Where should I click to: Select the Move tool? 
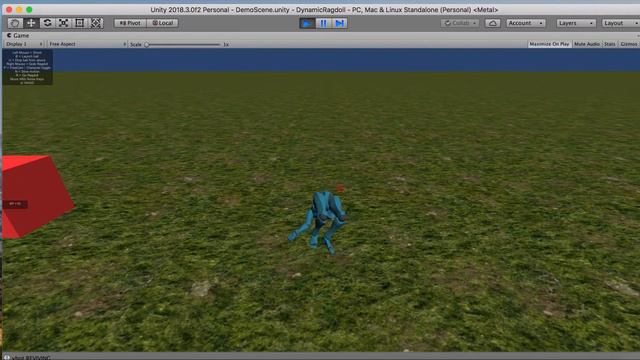pyautogui.click(x=31, y=23)
